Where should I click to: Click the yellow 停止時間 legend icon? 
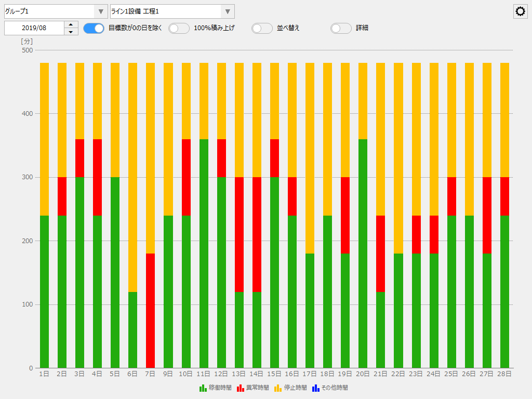click(x=277, y=388)
